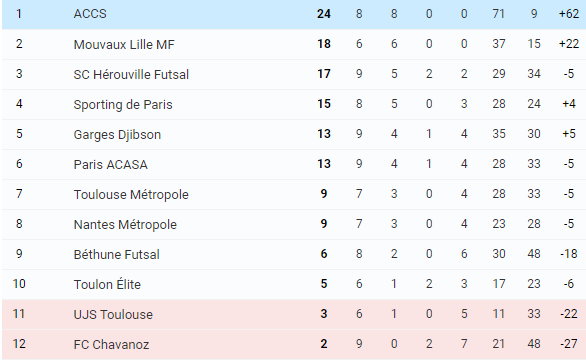Open SC Hérouville Futsal team page
The height and width of the screenshot is (360, 586).
[x=131, y=74]
